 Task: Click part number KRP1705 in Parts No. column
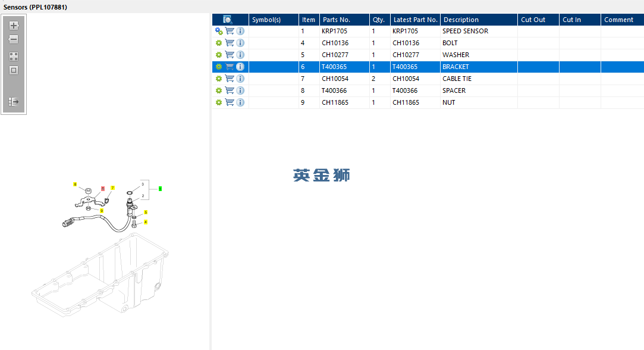[334, 32]
